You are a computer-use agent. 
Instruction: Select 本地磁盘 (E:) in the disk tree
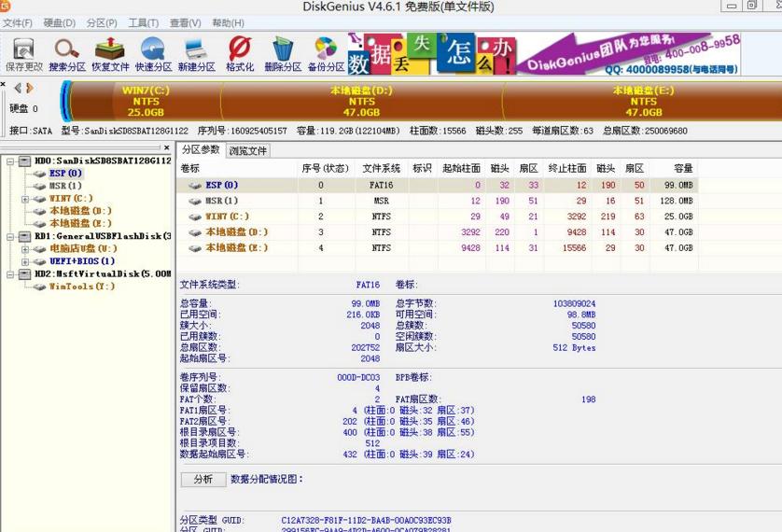click(80, 223)
